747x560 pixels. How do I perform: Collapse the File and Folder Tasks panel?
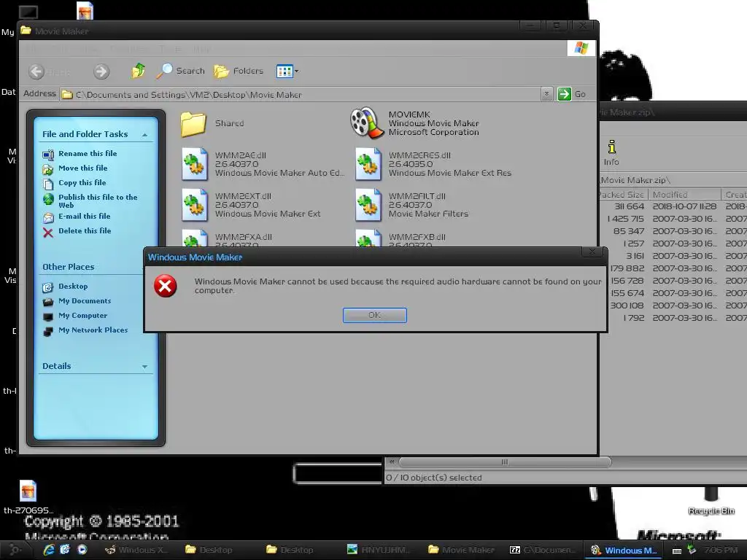[x=144, y=135]
